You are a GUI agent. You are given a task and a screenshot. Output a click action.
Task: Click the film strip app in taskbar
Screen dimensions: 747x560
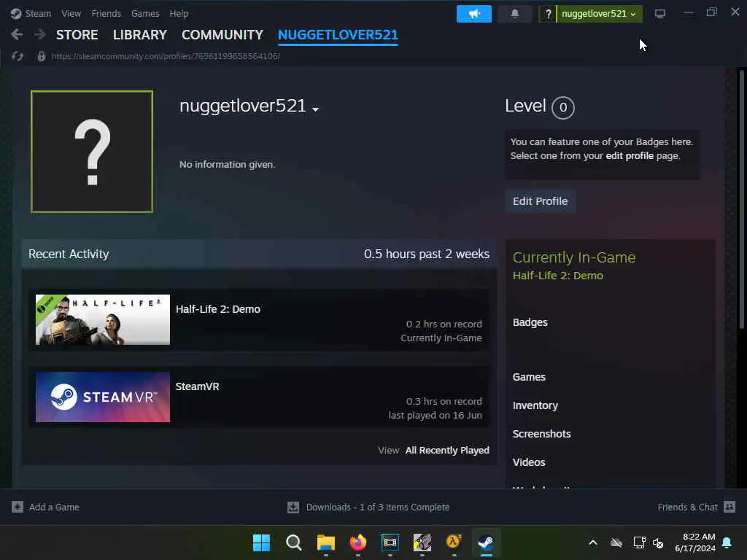click(x=390, y=542)
